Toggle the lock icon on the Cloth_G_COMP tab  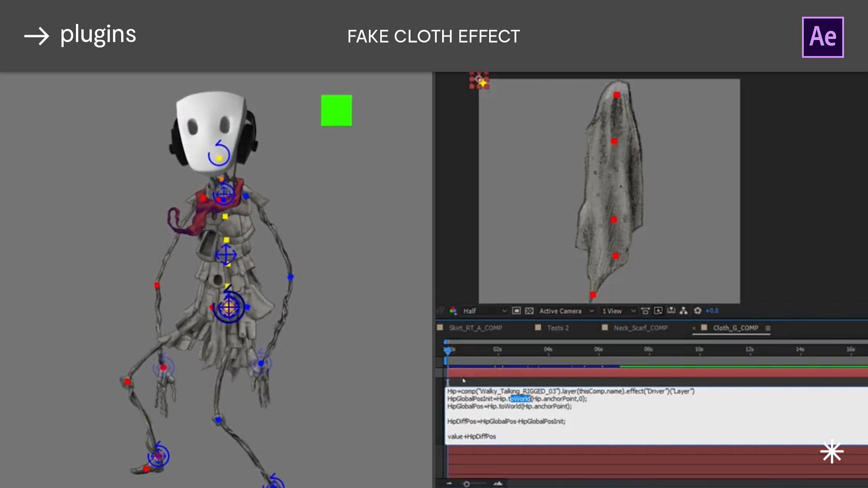pyautogui.click(x=695, y=328)
